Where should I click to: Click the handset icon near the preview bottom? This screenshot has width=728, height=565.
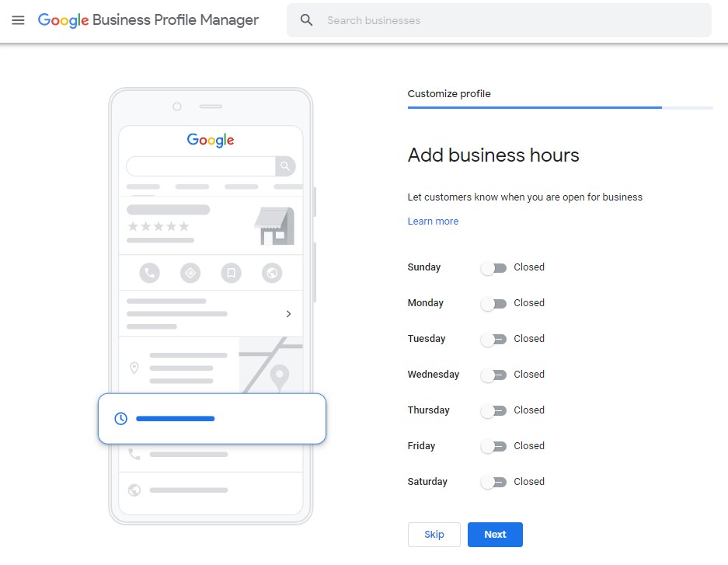tap(134, 454)
